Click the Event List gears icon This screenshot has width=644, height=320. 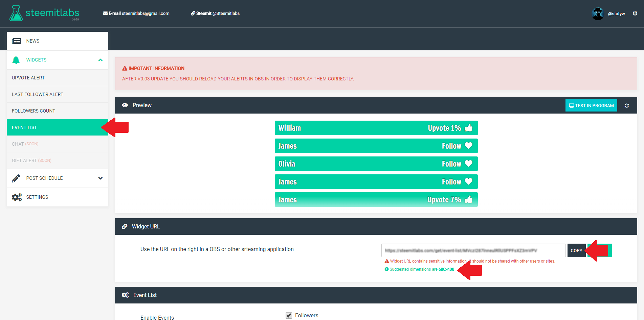[x=125, y=295]
